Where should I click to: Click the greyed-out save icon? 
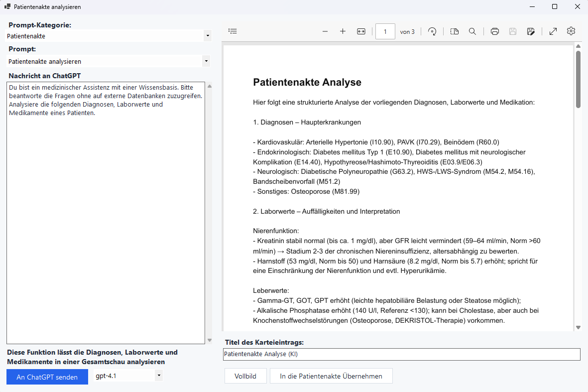513,31
